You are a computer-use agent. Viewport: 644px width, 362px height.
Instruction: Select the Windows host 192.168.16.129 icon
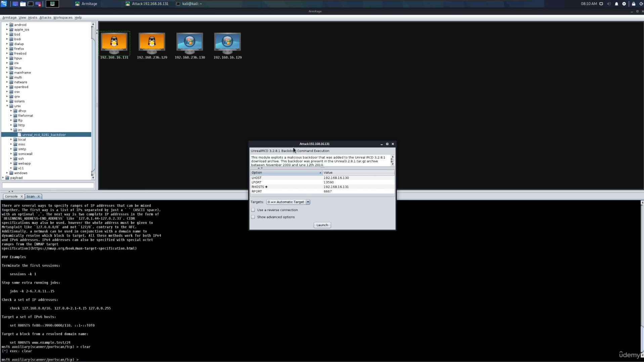(x=227, y=43)
